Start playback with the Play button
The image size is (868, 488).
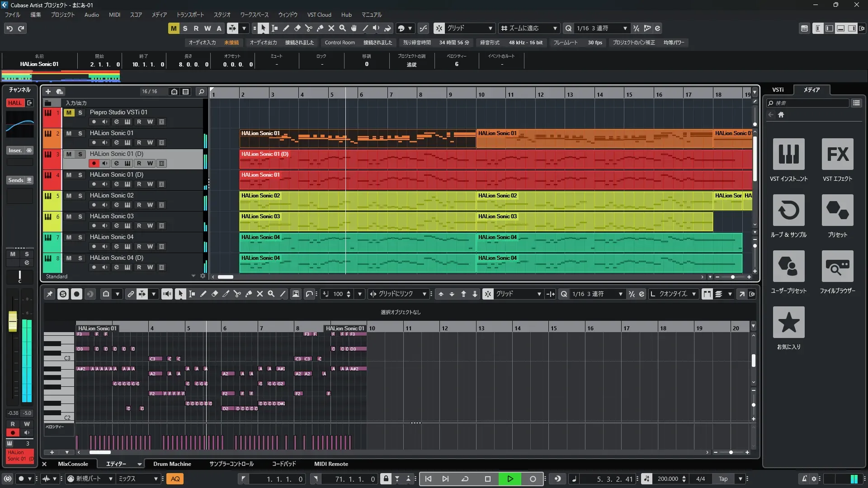pyautogui.click(x=510, y=479)
